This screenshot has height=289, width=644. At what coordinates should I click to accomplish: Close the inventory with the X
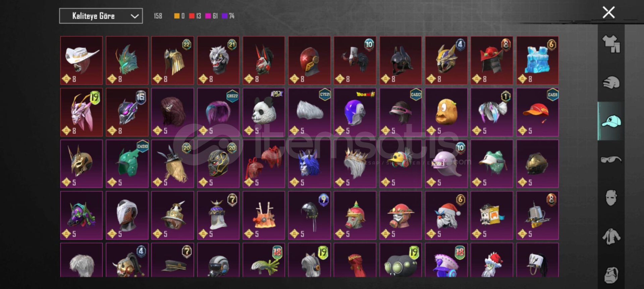tap(608, 12)
